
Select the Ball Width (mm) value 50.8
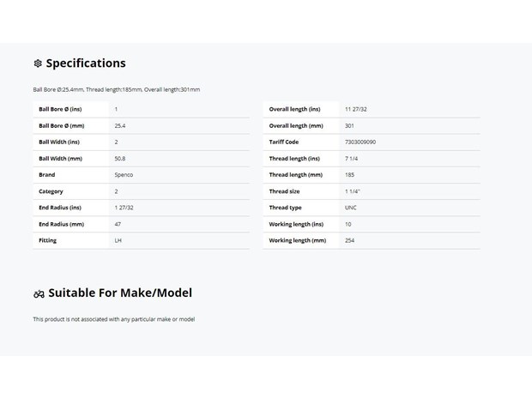tap(120, 159)
